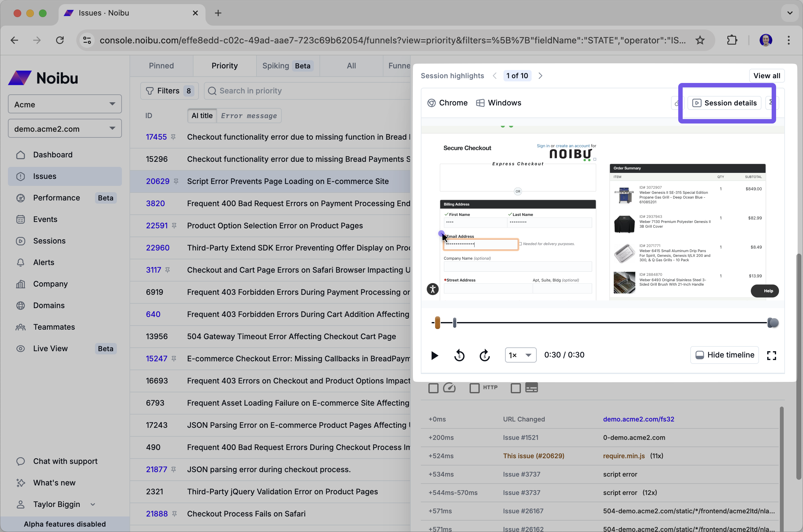Toggle Error message title view
803x532 pixels.
[x=249, y=116]
